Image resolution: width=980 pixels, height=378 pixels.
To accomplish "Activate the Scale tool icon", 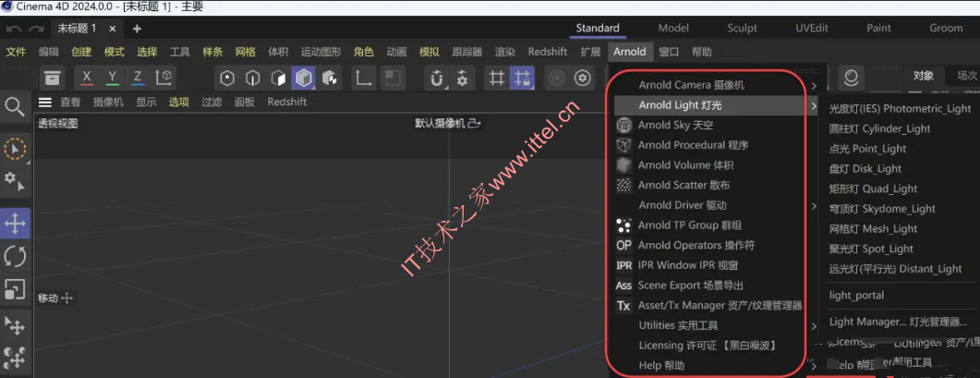I will pyautogui.click(x=15, y=288).
